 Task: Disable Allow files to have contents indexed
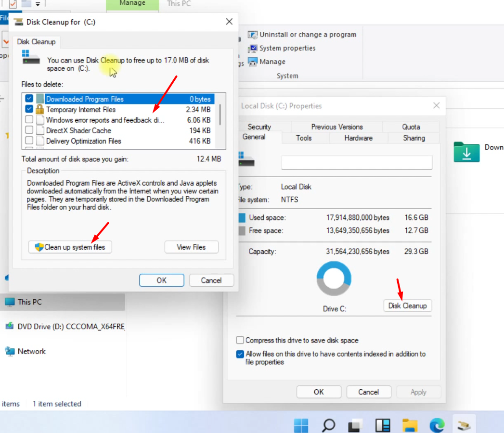click(x=240, y=354)
